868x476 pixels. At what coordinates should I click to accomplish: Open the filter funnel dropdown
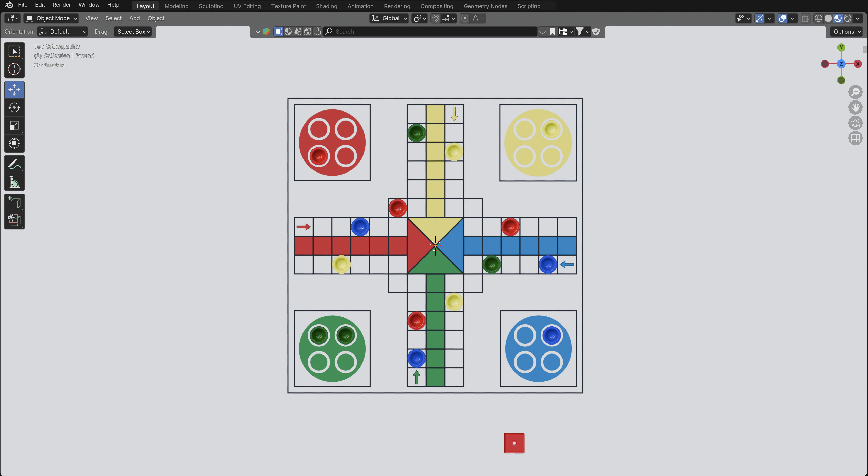tap(582, 31)
